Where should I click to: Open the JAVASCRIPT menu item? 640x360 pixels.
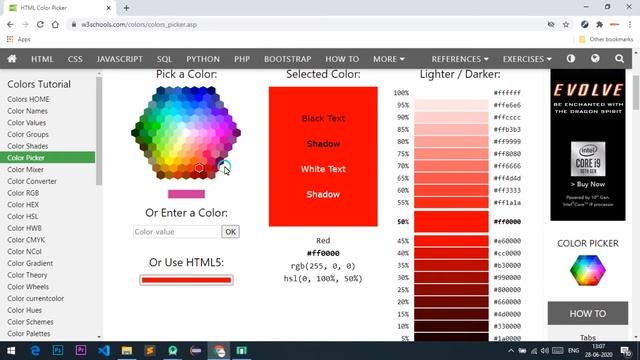pos(120,59)
